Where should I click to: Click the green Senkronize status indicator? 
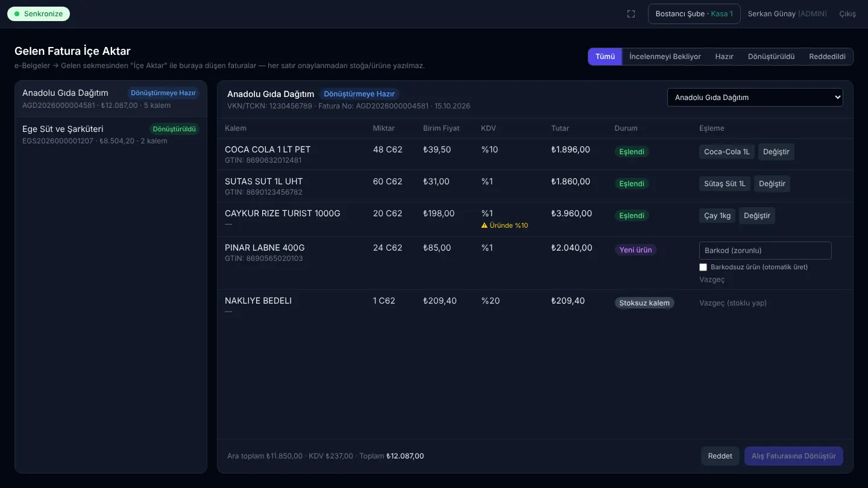tap(39, 14)
